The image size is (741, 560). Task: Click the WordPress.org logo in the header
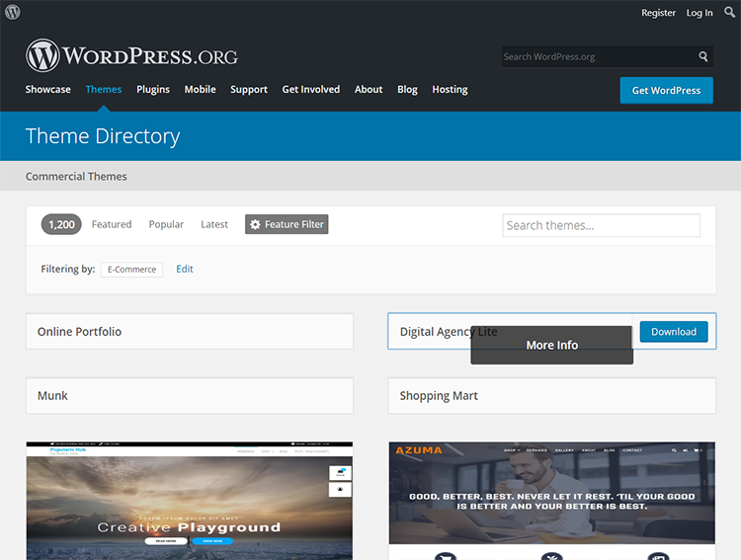131,55
